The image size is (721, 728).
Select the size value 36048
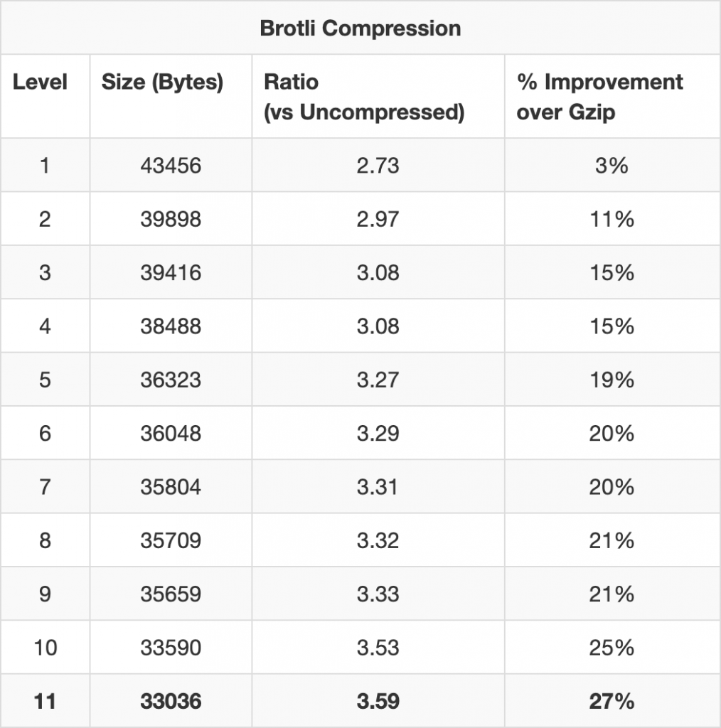171,434
